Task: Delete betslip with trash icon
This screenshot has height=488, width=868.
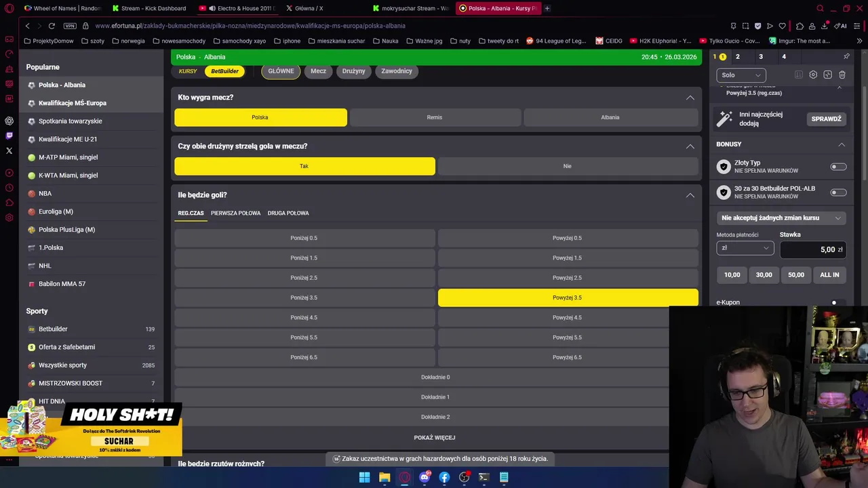Action: (x=842, y=75)
